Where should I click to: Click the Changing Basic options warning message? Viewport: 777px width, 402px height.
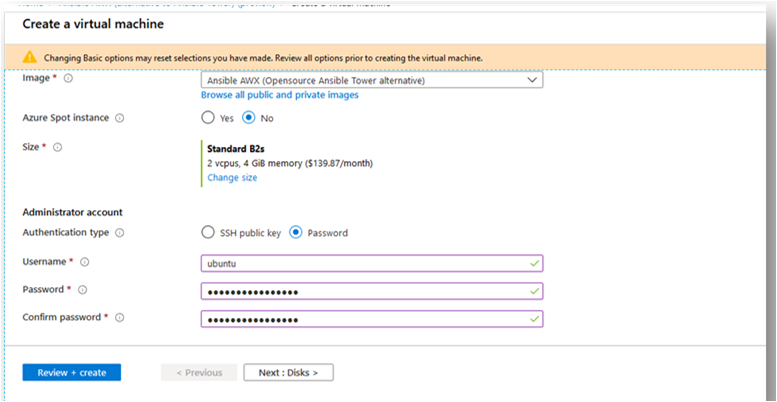tap(263, 58)
